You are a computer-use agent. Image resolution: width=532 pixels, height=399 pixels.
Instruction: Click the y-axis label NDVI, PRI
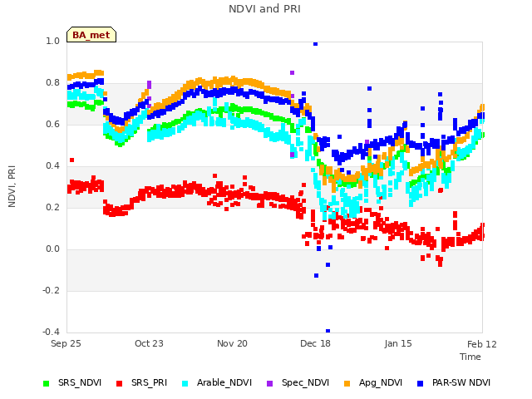click(12, 186)
